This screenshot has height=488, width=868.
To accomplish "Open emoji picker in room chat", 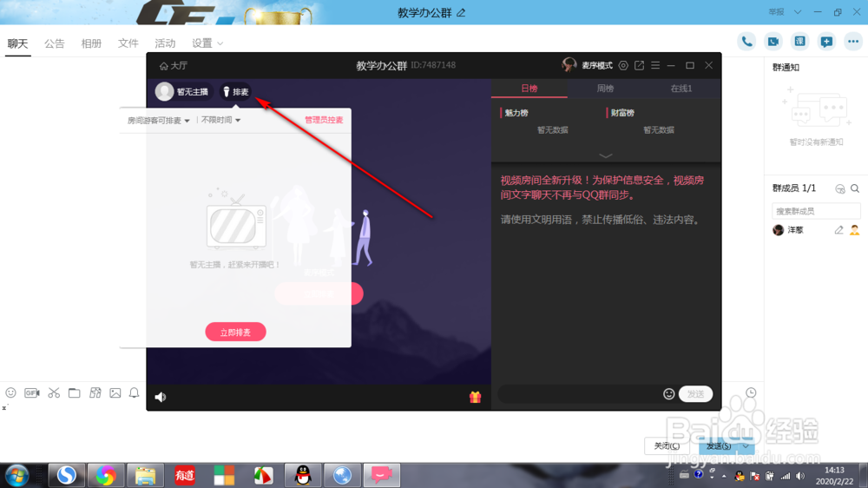I will (x=668, y=394).
